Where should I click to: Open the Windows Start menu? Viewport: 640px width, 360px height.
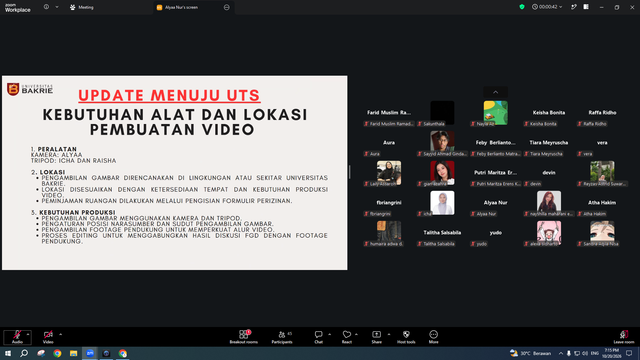(8, 353)
